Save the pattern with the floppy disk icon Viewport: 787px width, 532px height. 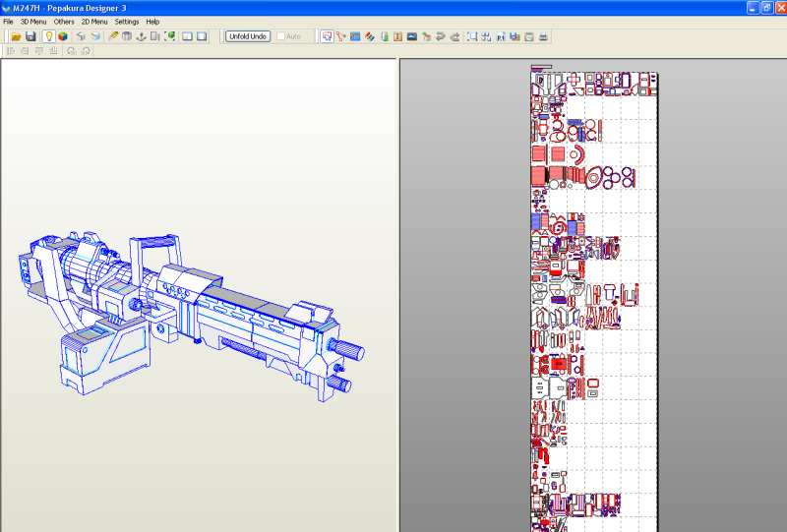pos(30,36)
